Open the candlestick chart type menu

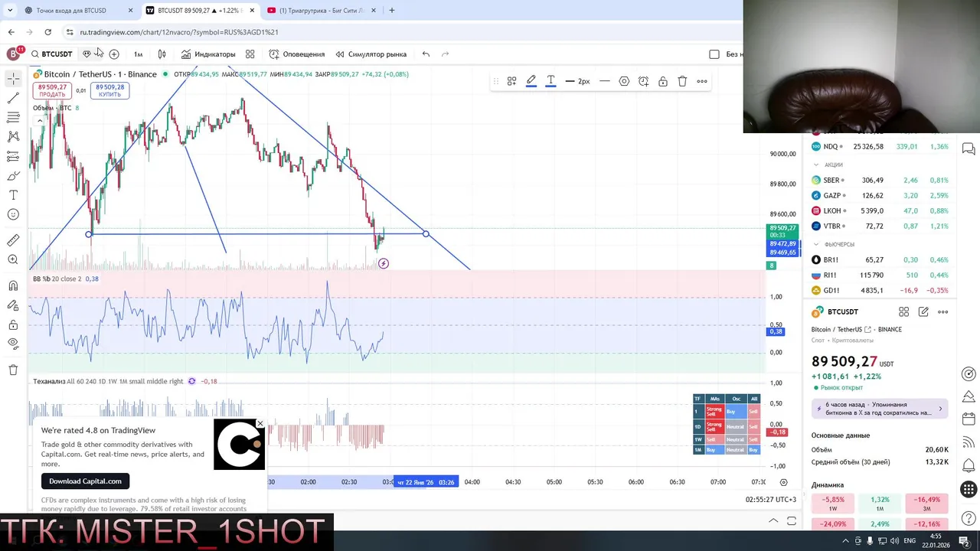[x=162, y=54]
